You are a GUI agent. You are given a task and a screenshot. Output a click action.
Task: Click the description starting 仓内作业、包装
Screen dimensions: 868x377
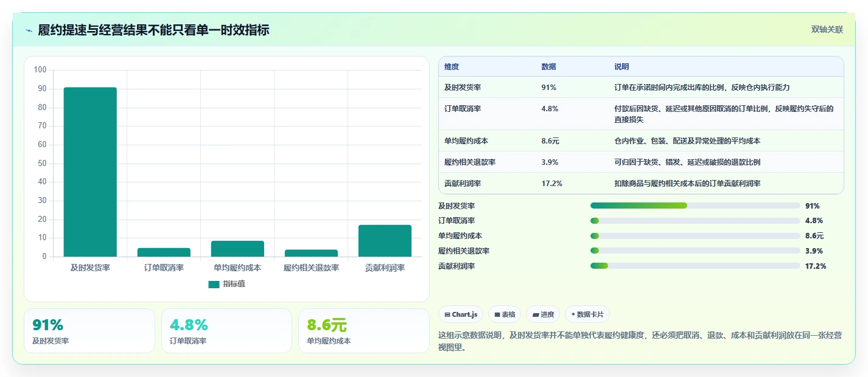[x=687, y=141]
